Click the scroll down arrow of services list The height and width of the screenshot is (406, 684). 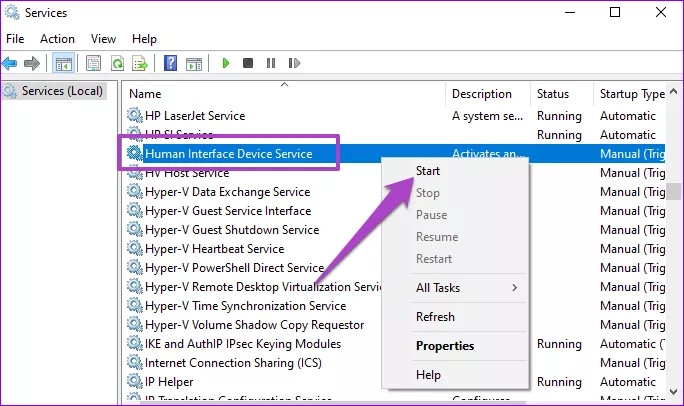(x=674, y=392)
